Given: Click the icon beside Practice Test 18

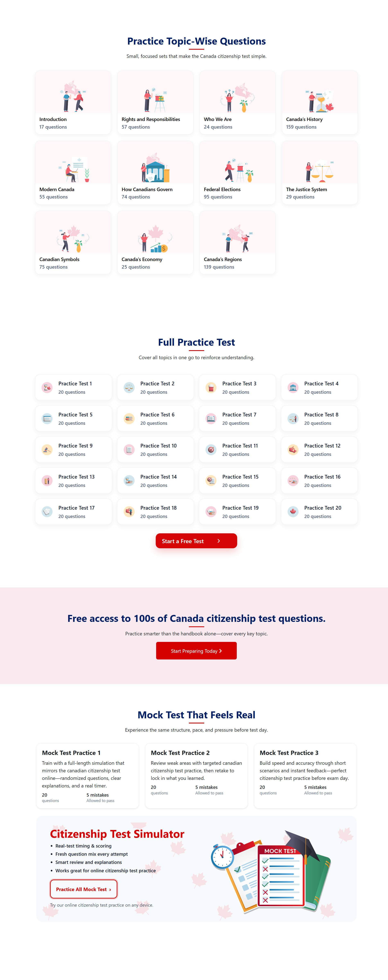Looking at the screenshot, I should tap(129, 512).
